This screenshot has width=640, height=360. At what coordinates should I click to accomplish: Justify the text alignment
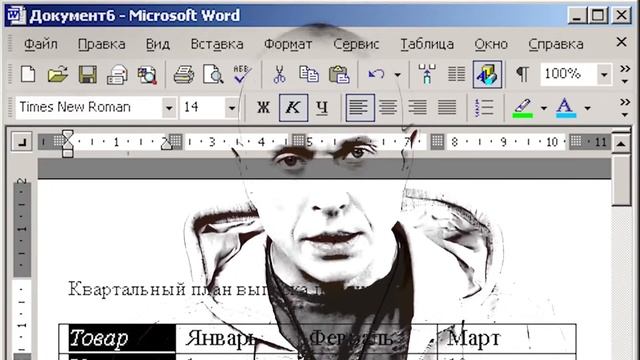pos(447,108)
